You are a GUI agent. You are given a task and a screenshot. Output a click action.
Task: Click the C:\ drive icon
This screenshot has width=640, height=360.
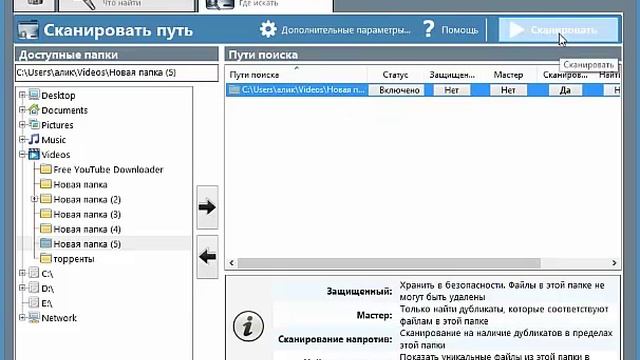[34, 273]
